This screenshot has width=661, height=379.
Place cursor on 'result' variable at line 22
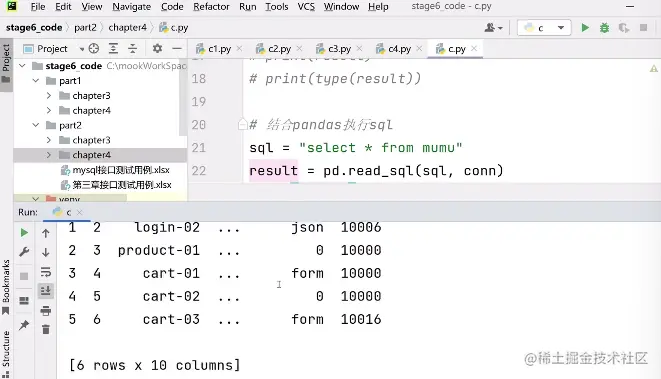[273, 171]
